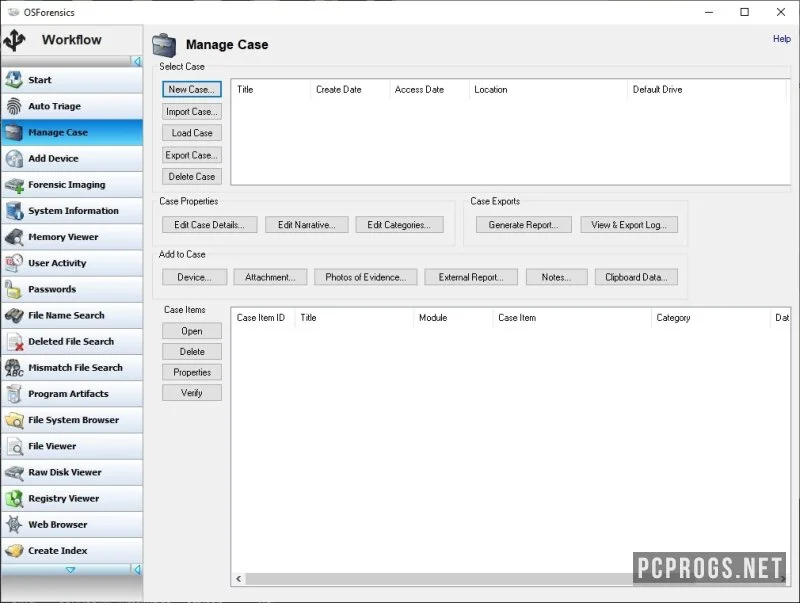Click the Clipboard Data... button
The height and width of the screenshot is (603, 800).
(636, 278)
